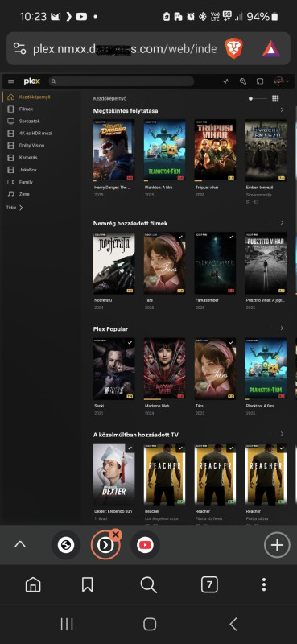
Task: Open browser search
Action: [148, 584]
